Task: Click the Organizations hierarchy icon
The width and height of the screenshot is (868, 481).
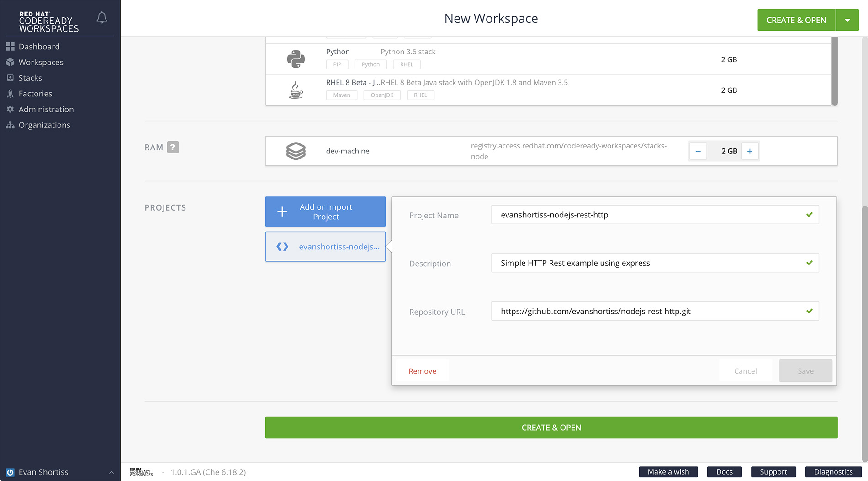Action: [x=10, y=125]
